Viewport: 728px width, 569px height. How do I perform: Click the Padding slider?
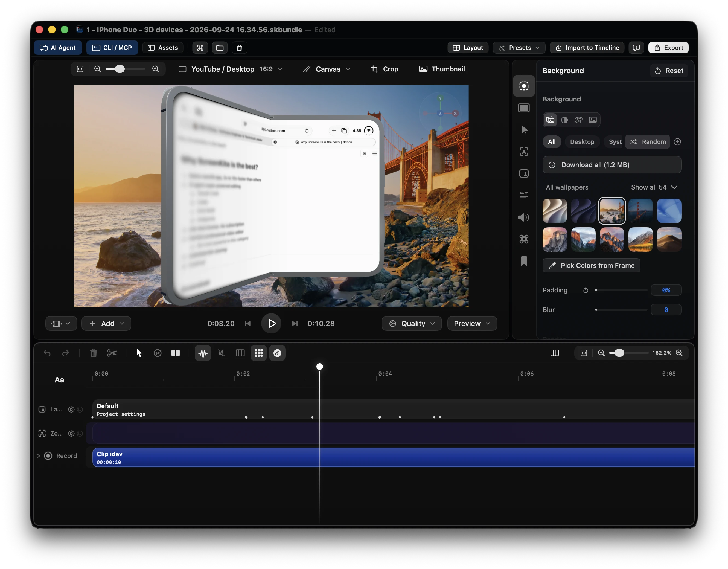tap(621, 290)
